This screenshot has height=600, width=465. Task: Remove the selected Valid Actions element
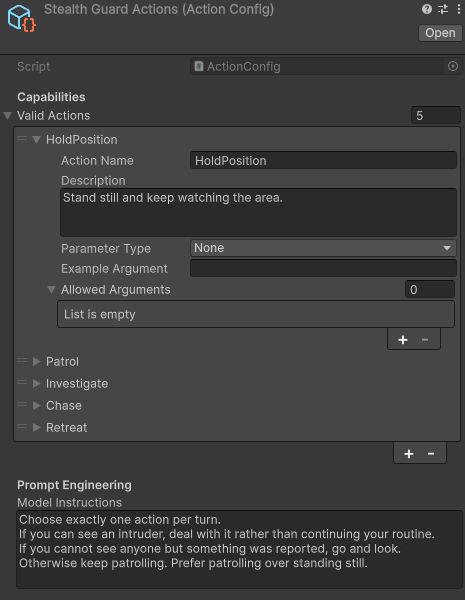coord(431,453)
